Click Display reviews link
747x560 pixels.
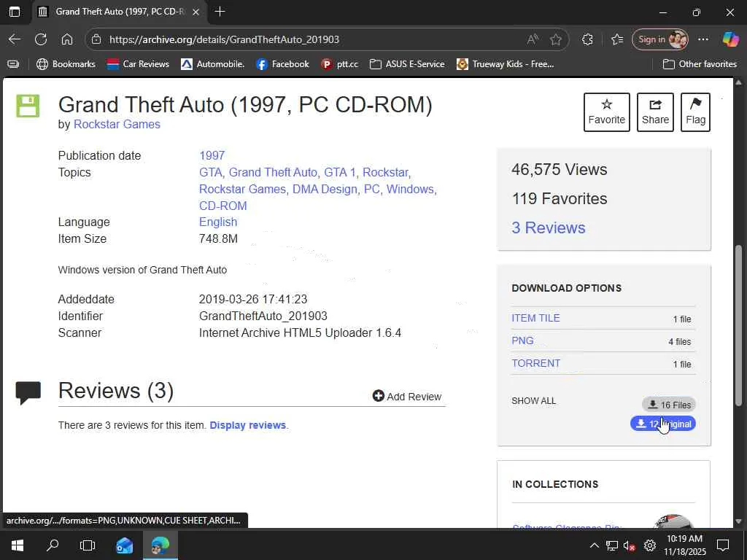[248, 425]
